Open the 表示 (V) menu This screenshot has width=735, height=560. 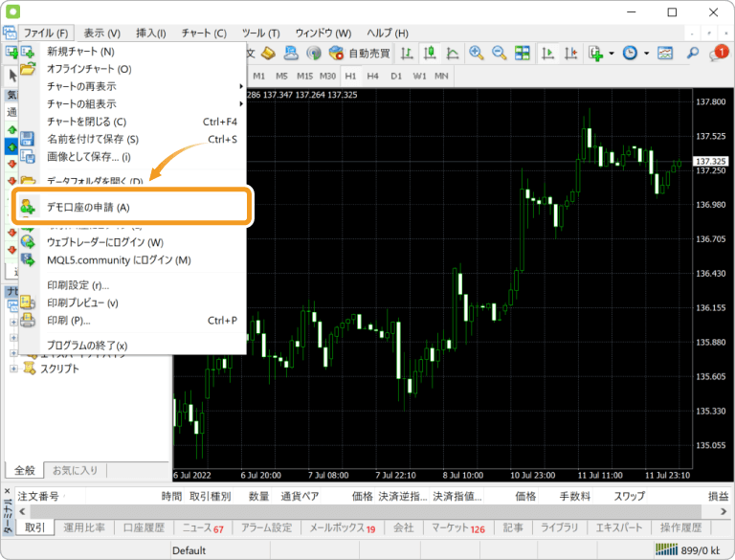point(101,34)
